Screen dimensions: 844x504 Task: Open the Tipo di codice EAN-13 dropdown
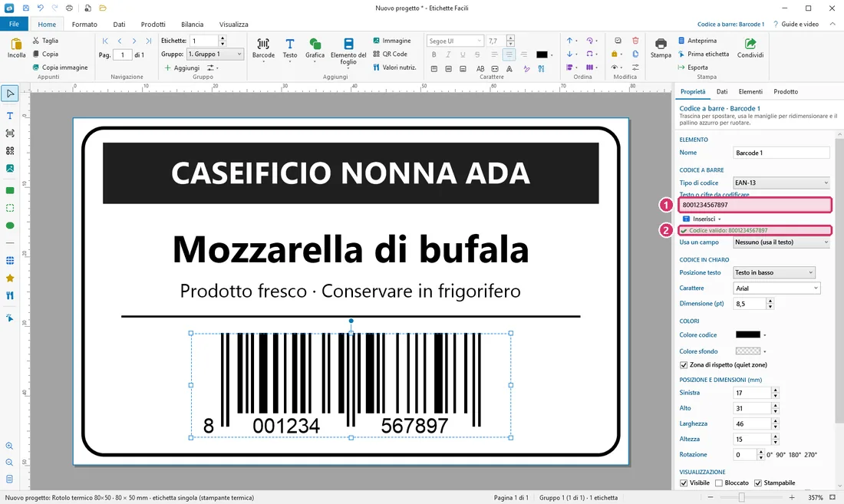[781, 183]
